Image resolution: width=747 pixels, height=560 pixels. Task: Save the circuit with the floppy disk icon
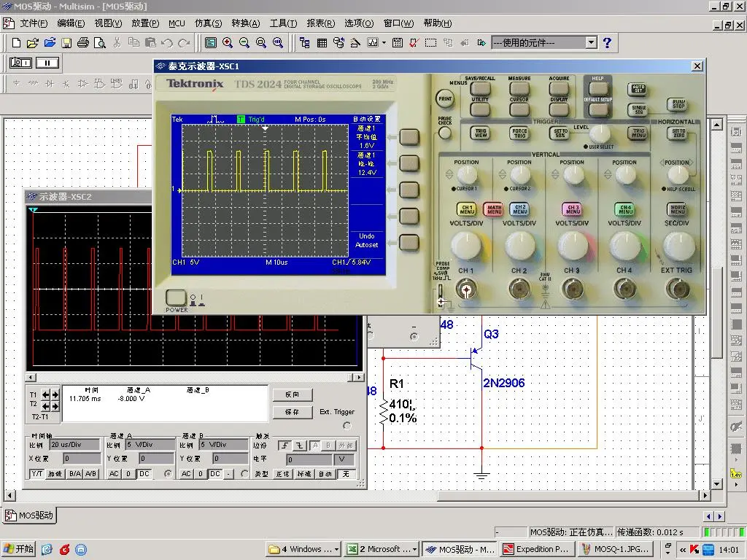coord(66,43)
